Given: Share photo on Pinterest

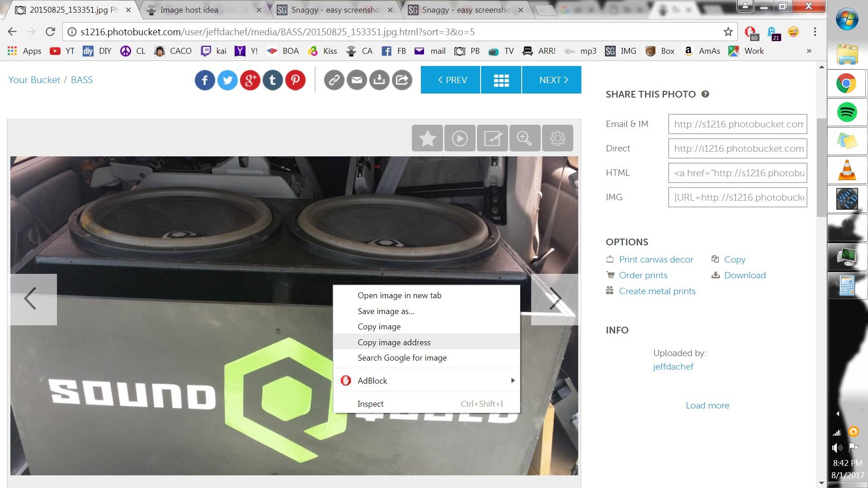Looking at the screenshot, I should [x=295, y=80].
